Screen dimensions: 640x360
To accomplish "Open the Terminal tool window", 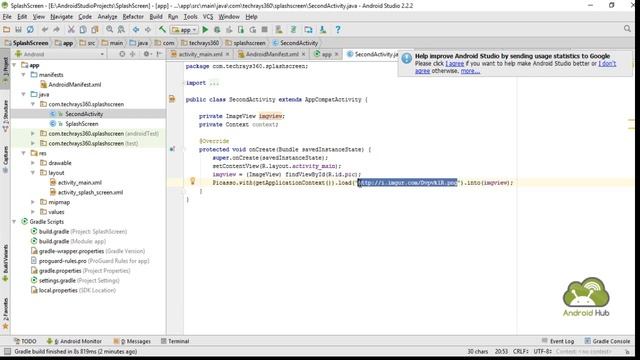I will (x=175, y=341).
